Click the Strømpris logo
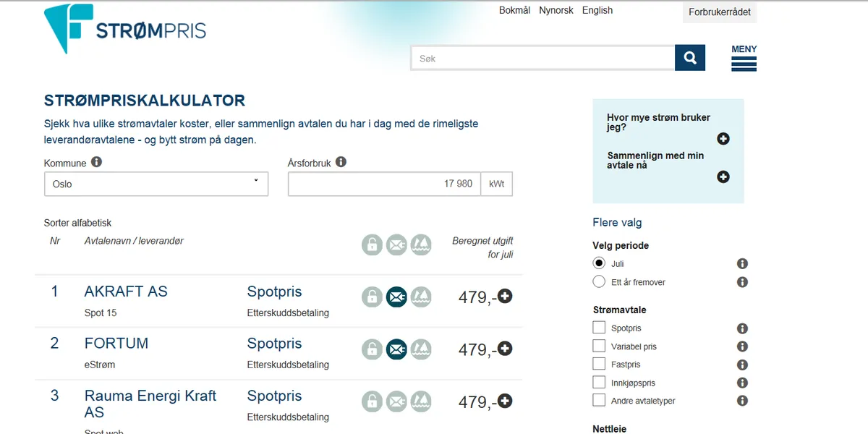This screenshot has width=868, height=434. point(125,29)
